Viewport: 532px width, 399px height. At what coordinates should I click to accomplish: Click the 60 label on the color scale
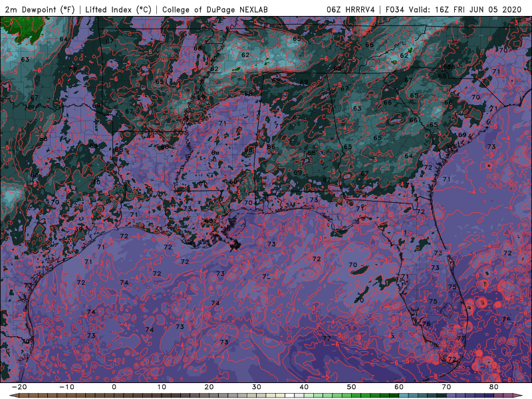399,387
